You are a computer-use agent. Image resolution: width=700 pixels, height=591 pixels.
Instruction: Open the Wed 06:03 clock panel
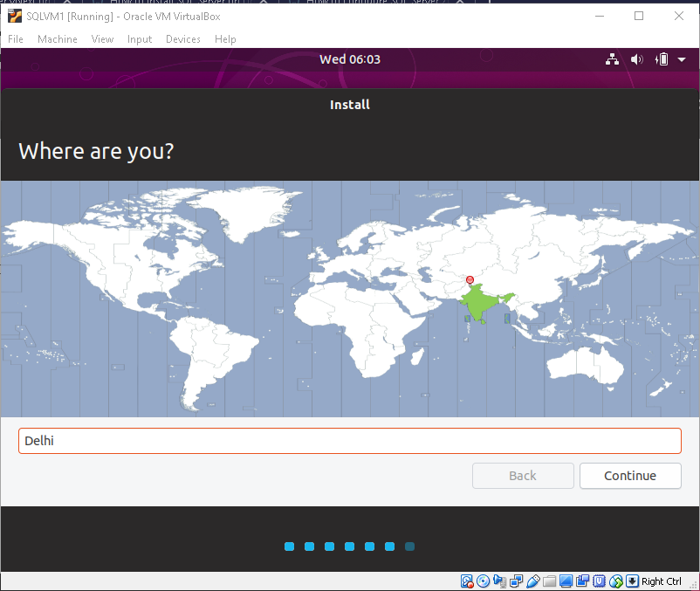click(349, 59)
